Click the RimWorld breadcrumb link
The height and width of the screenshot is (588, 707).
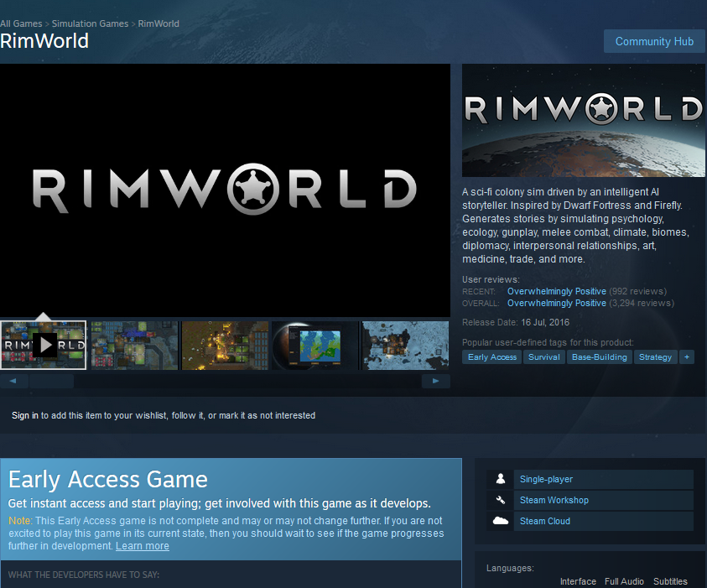[159, 23]
